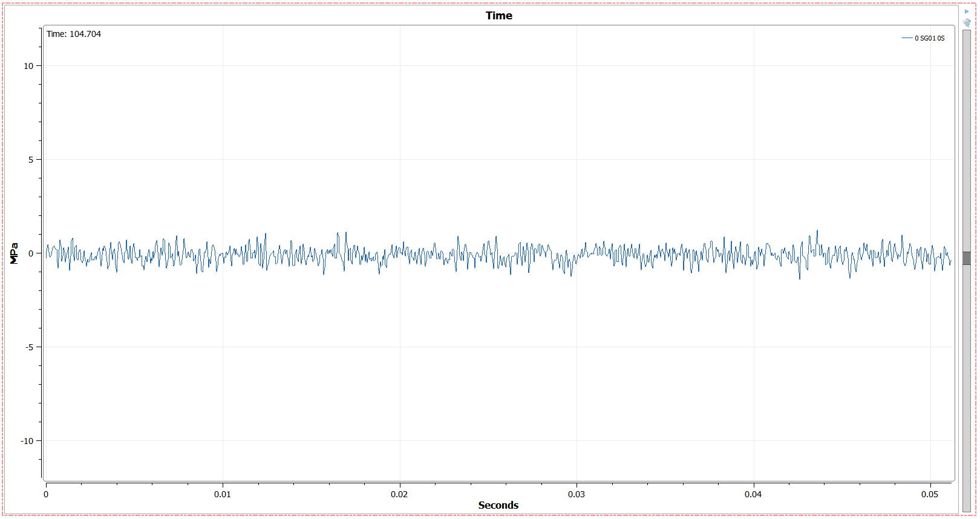Click the y-axis tick label 5
980x519 pixels.
pyautogui.click(x=31, y=160)
